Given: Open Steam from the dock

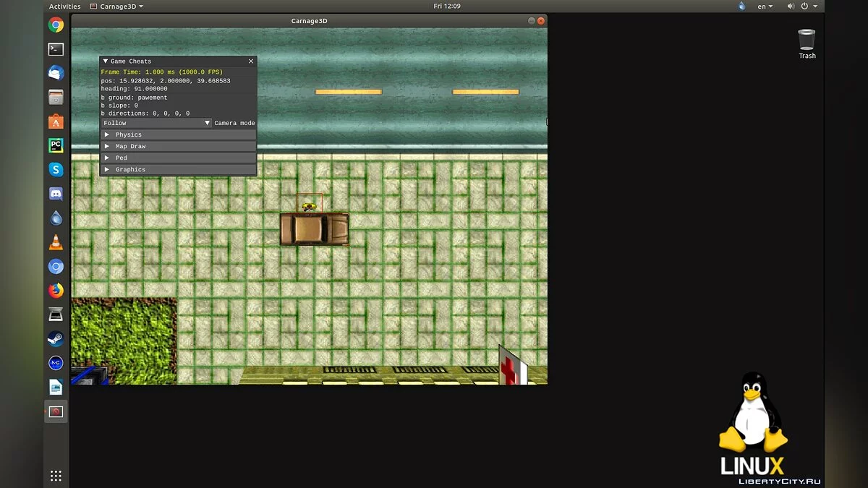Looking at the screenshot, I should click(x=56, y=338).
